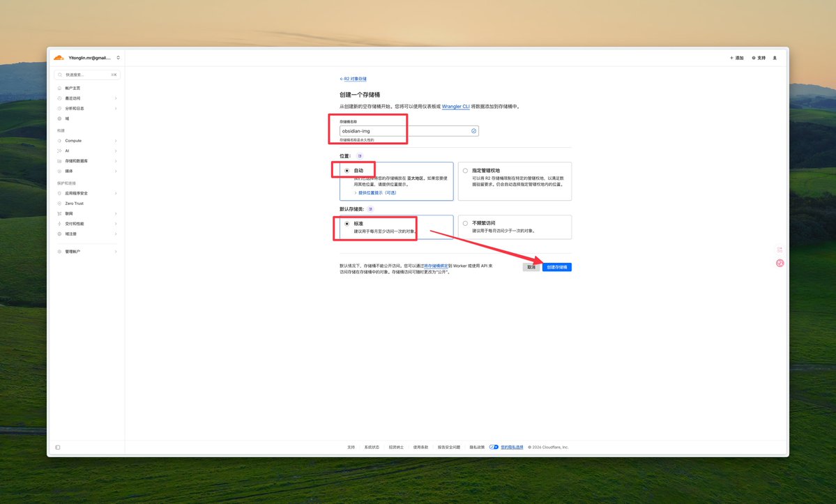Open the 支持 footer link
The height and width of the screenshot is (504, 836).
[x=351, y=448]
